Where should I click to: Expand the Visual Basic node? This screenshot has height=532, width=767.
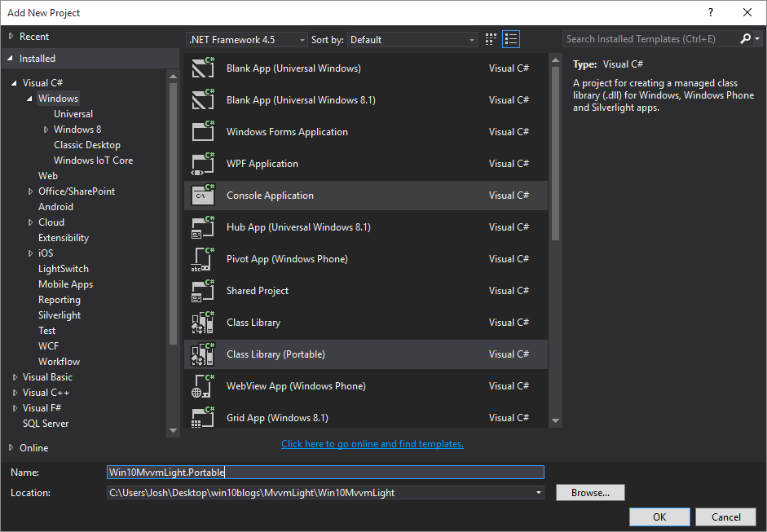14,376
